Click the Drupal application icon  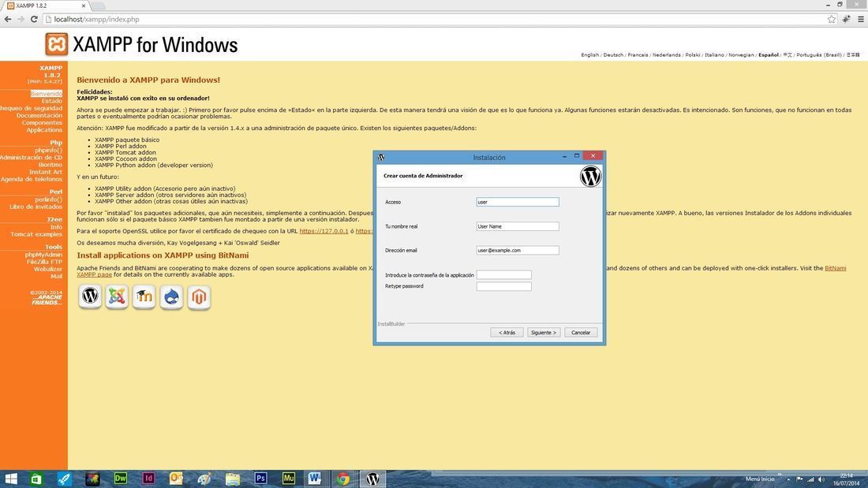(171, 296)
